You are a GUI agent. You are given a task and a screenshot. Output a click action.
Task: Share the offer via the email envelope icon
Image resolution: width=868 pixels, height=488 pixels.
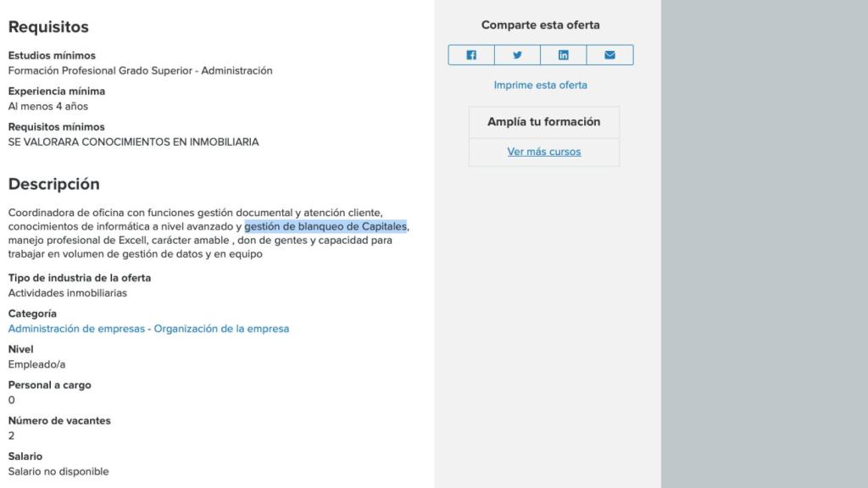[x=609, y=54]
